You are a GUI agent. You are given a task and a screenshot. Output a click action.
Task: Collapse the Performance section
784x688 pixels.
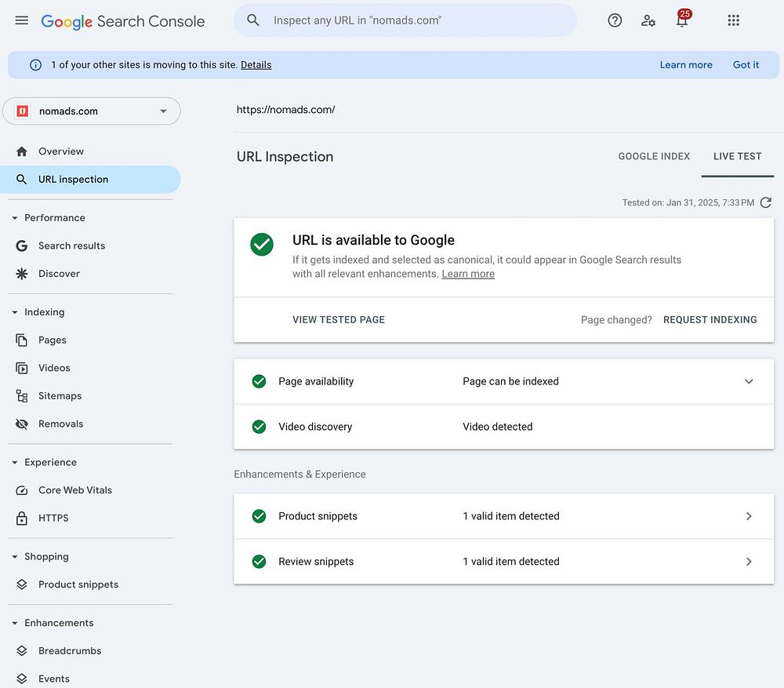point(14,218)
